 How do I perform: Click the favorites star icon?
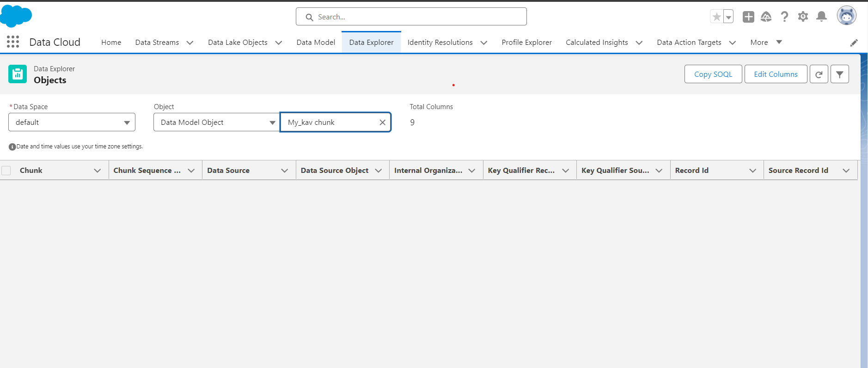click(x=716, y=17)
